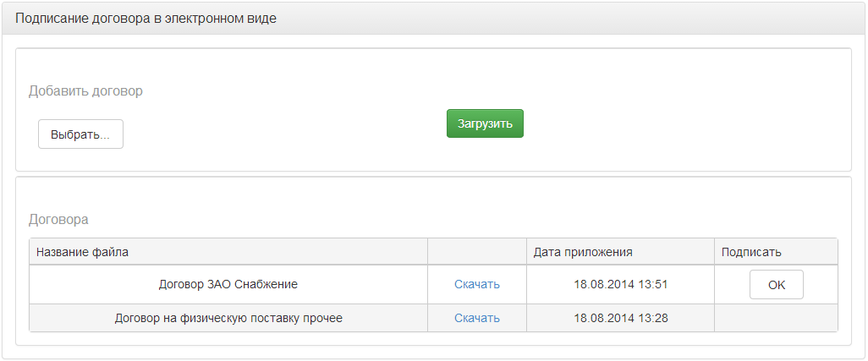
Task: Download Договор на физическую поставку прочее
Action: tap(477, 319)
